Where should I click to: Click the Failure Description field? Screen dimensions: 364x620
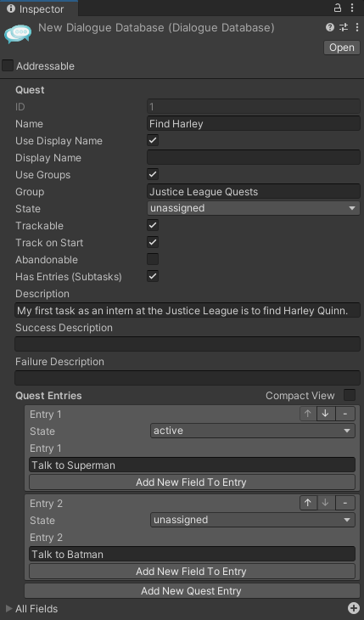(188, 379)
